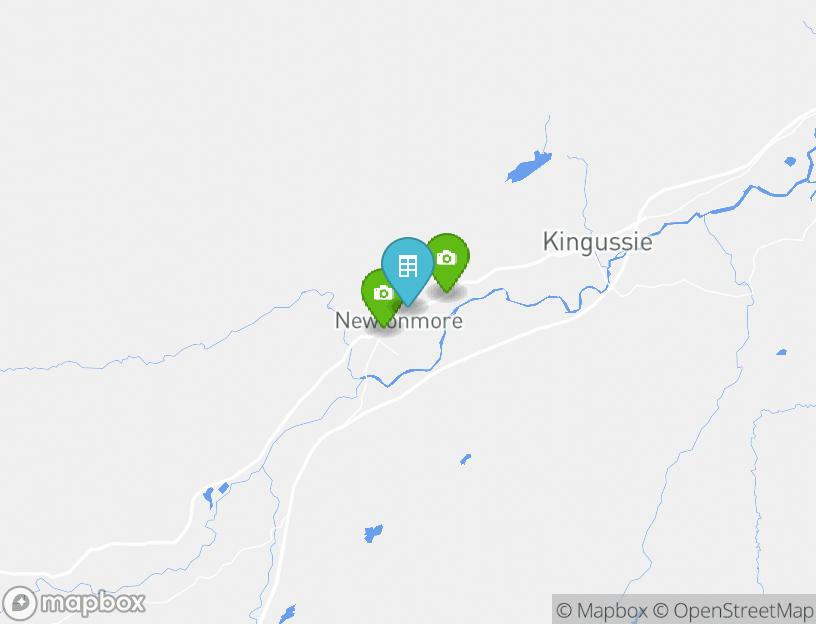The image size is (816, 624).
Task: Click the loch at the bottom edge of the map
Action: tap(287, 614)
